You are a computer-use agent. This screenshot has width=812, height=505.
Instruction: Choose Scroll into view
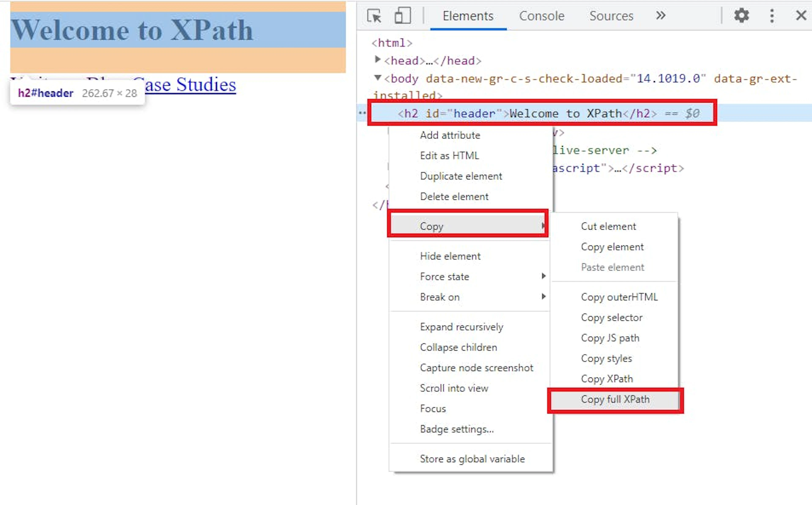pos(454,388)
